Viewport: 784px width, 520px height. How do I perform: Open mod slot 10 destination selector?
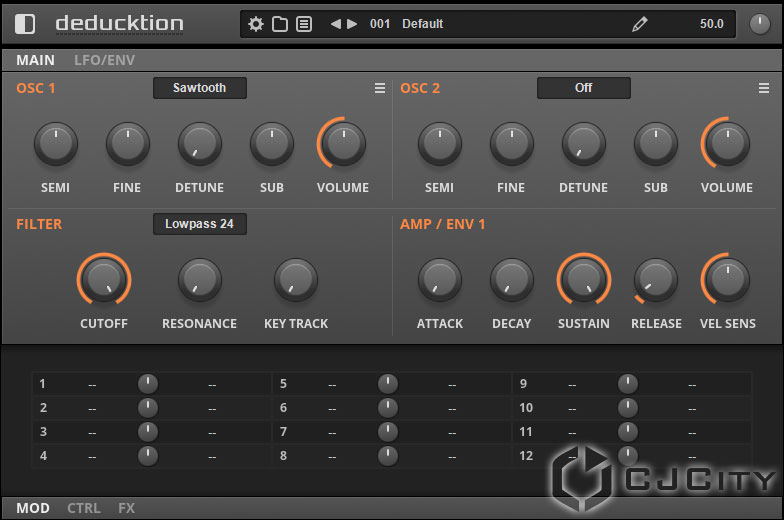coord(692,408)
